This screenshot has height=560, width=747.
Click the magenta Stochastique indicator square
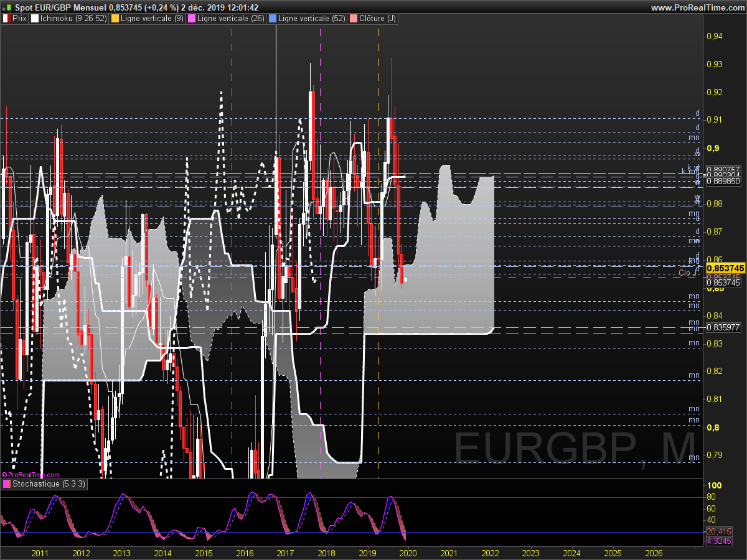point(7,484)
